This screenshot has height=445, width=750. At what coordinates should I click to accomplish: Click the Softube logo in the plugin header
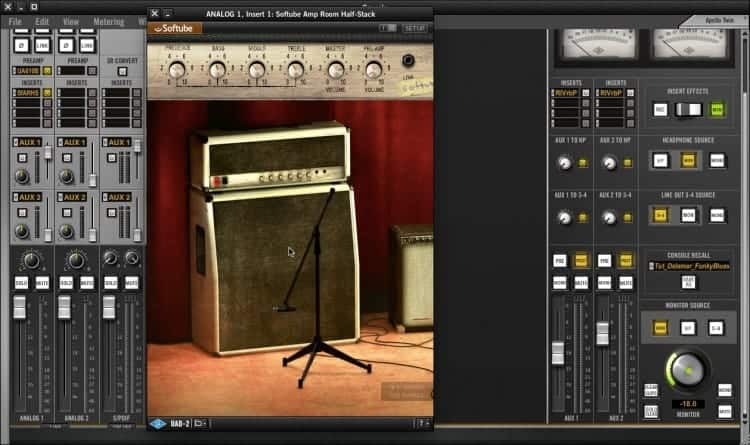point(174,28)
